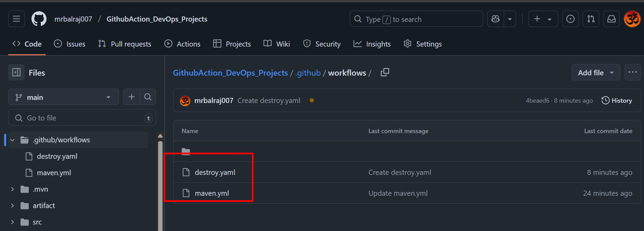Open the Copilot chat icon
The image size is (644, 231).
point(495,19)
